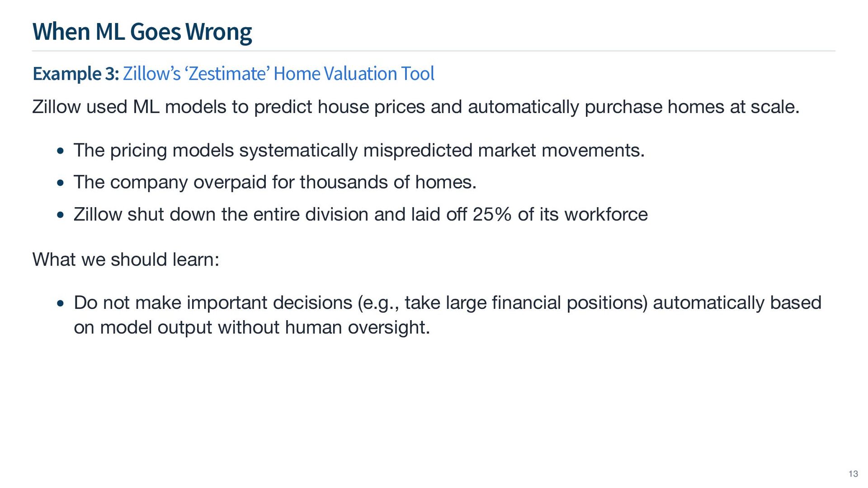Select the bullet about mispredicted market movements
This screenshot has height=488, width=868.
359,151
